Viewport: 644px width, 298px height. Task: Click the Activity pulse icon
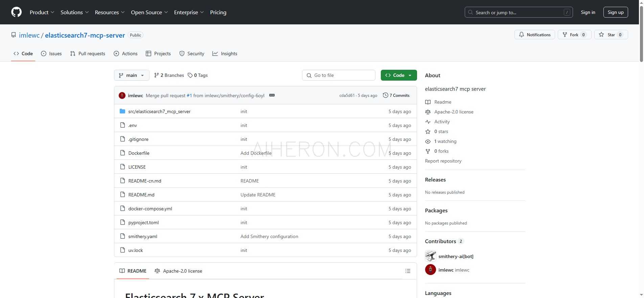tap(428, 122)
